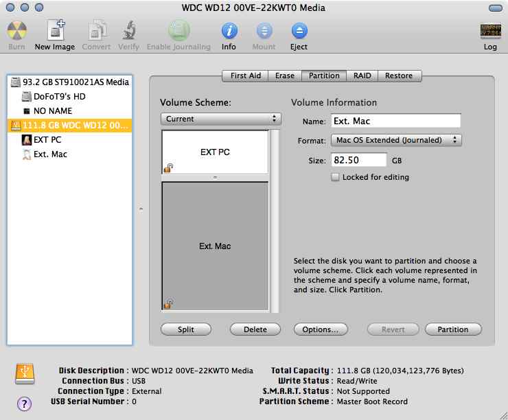
Task: Select the DoFoT9's HD volume
Action: (x=69, y=97)
